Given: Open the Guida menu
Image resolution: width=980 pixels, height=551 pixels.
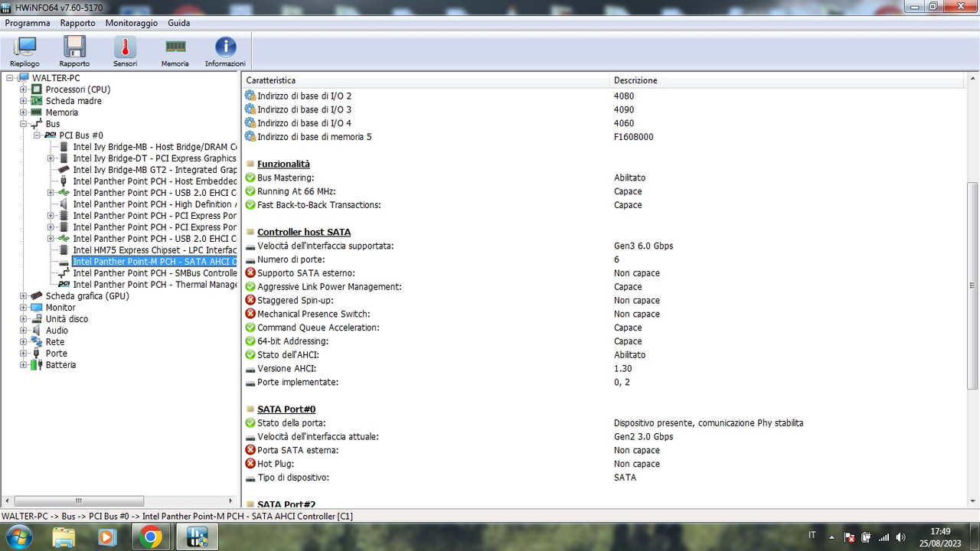Looking at the screenshot, I should point(178,23).
